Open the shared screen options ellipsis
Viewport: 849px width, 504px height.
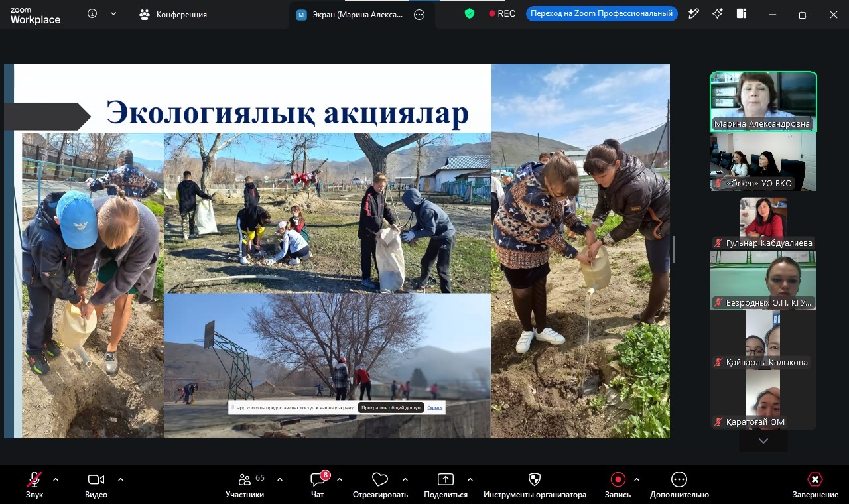click(x=419, y=15)
